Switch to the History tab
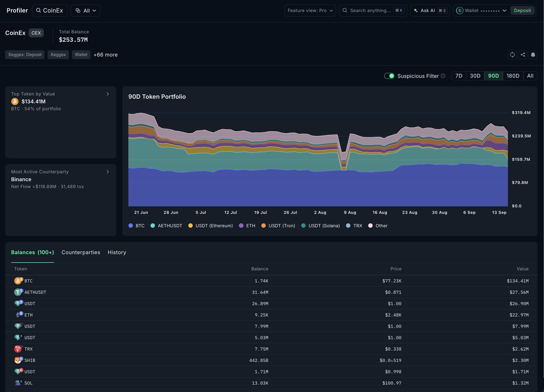Screen dimensions: 544x392 tap(117, 252)
